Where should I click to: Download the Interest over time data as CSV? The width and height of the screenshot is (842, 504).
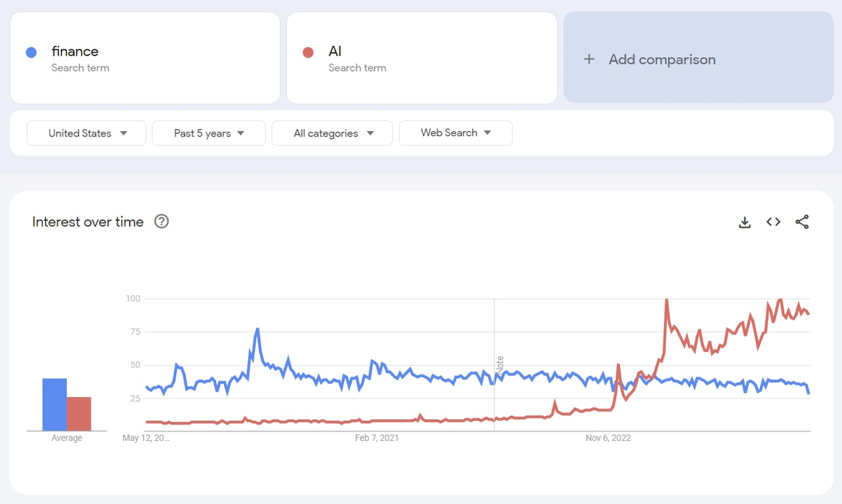click(744, 222)
